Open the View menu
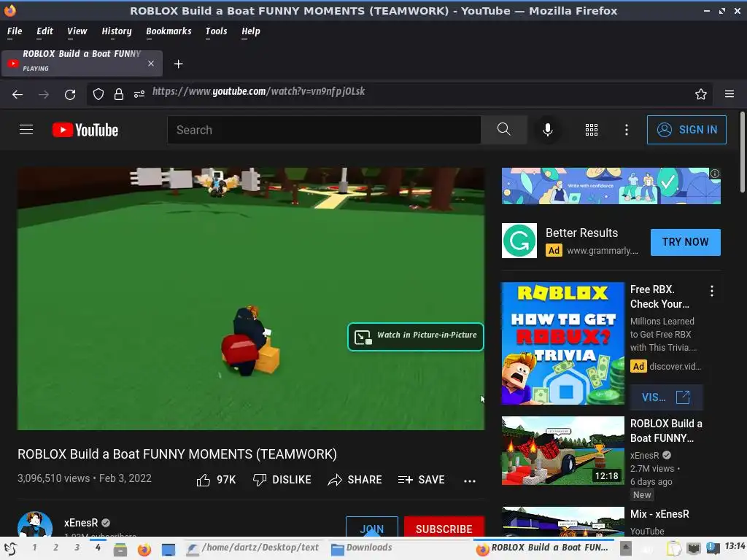 coord(77,31)
